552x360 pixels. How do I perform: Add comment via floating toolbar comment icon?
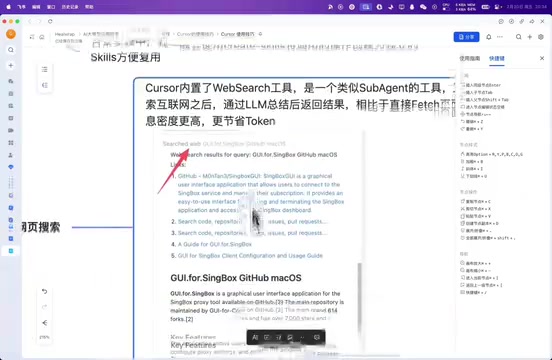[x=316, y=337]
